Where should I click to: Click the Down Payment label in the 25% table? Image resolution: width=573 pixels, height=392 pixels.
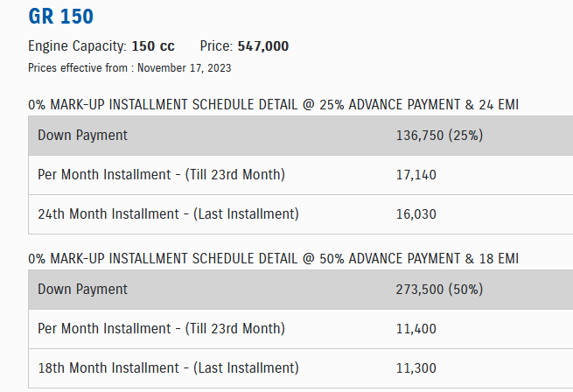click(x=83, y=136)
